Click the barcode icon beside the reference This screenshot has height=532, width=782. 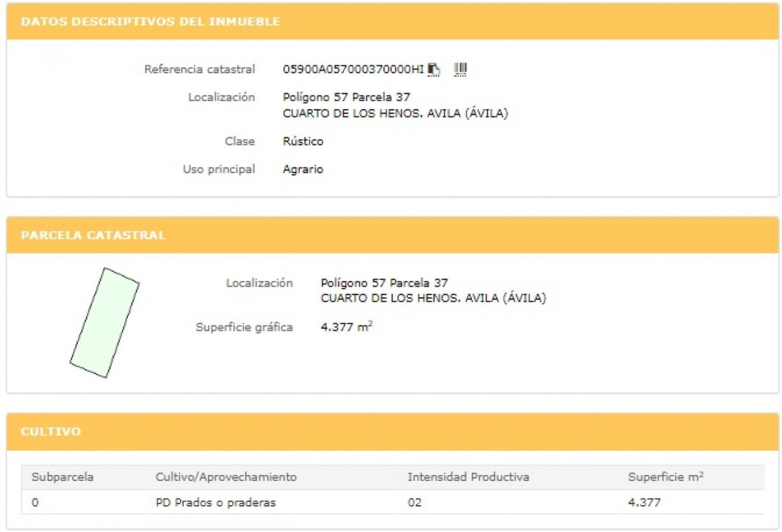point(460,69)
